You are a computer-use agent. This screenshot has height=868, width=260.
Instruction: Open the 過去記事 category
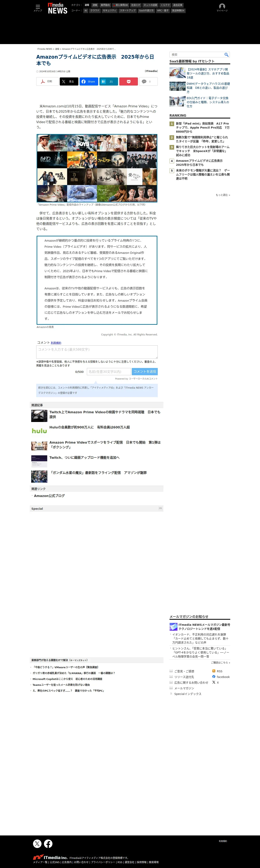178,5
